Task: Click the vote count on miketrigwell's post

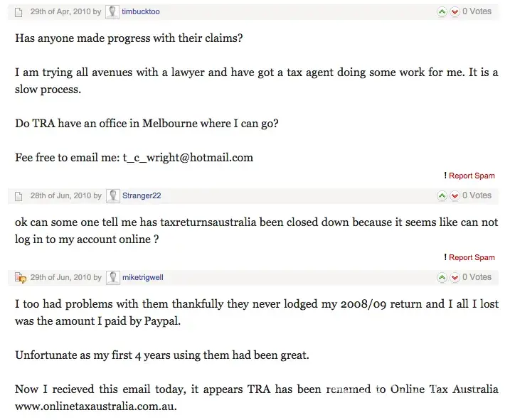Action: (x=477, y=277)
